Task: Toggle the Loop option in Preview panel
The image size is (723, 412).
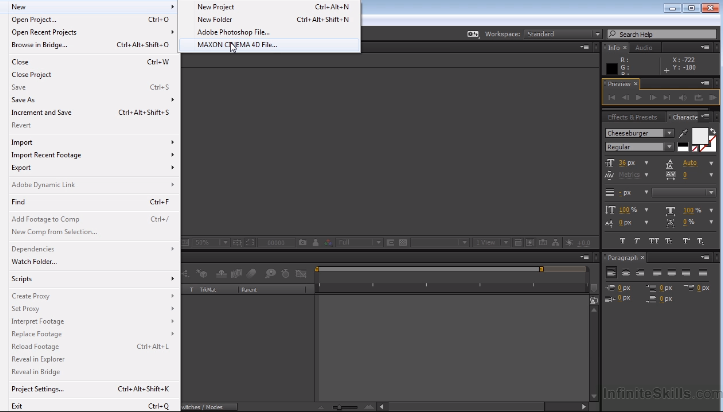Action: coord(699,98)
